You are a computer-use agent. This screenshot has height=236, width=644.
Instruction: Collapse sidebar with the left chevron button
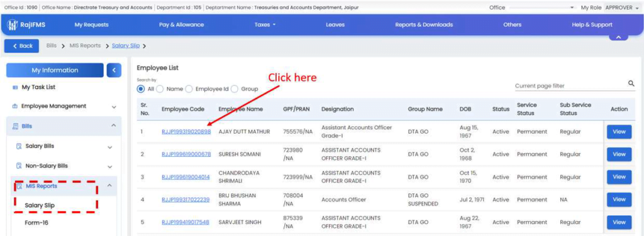pyautogui.click(x=114, y=70)
